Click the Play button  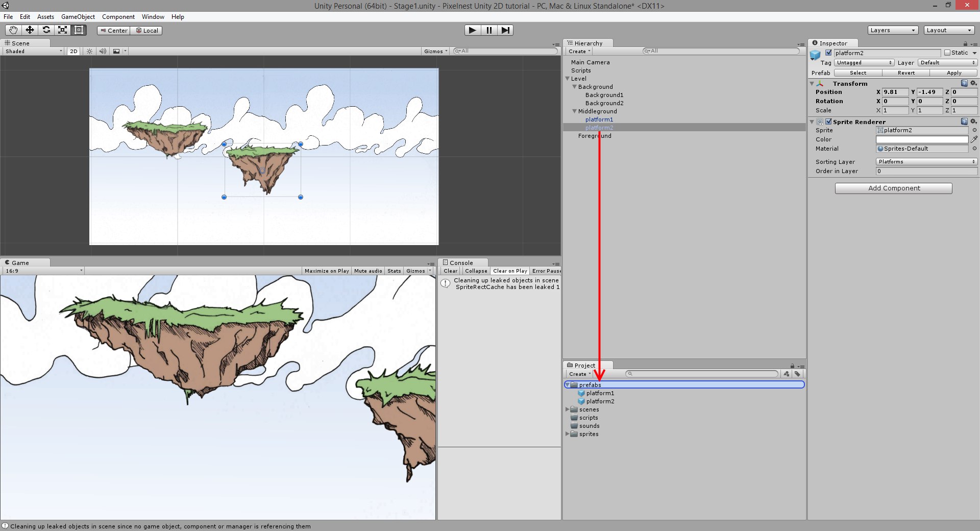tap(473, 30)
